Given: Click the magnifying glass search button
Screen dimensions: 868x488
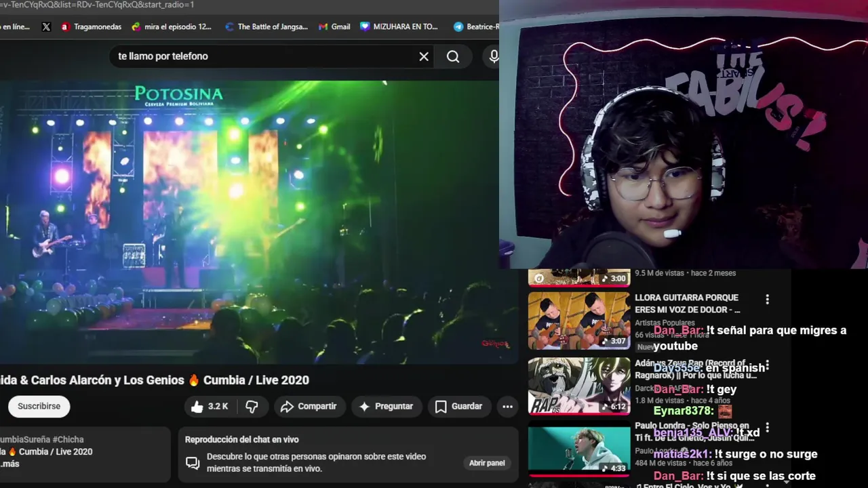Looking at the screenshot, I should coord(453,56).
